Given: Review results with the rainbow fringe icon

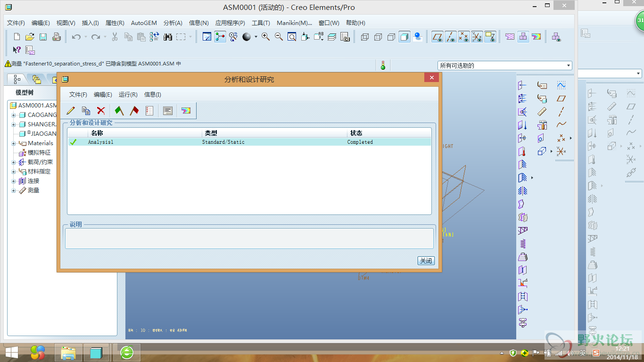Looking at the screenshot, I should (x=186, y=111).
